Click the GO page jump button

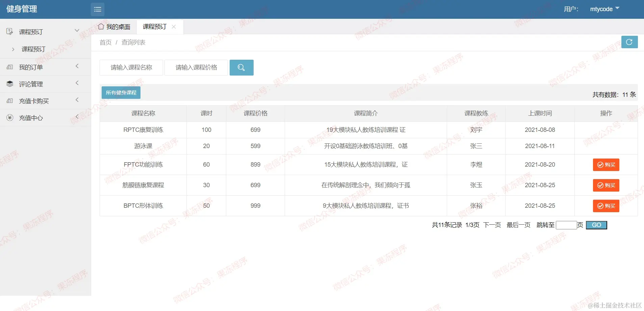596,225
